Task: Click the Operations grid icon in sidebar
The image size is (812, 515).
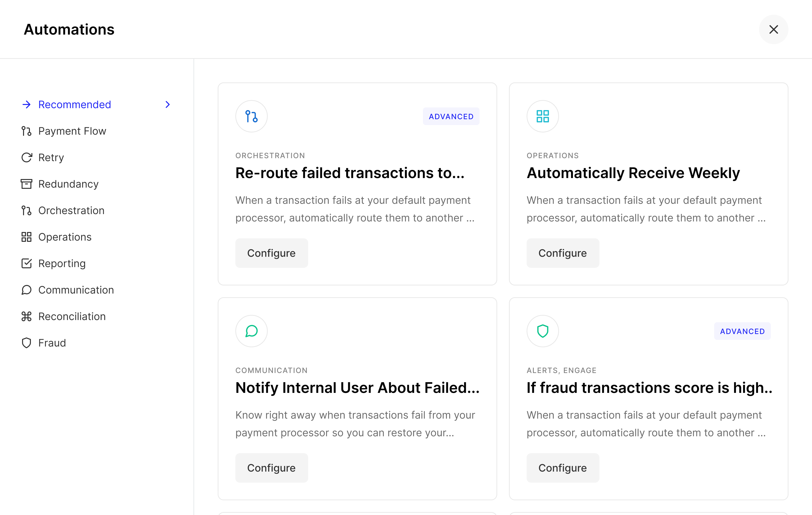Action: pyautogui.click(x=26, y=237)
